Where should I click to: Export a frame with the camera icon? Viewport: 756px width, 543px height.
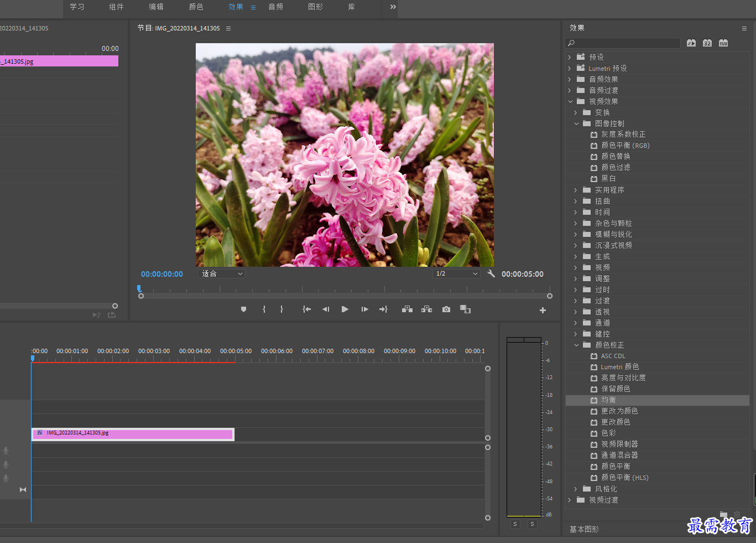coord(446,309)
